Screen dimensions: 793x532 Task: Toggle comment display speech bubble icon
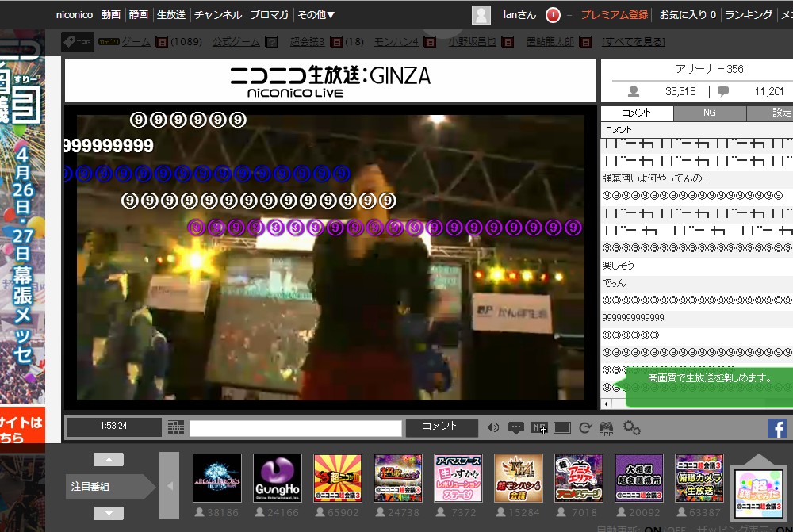pyautogui.click(x=516, y=428)
